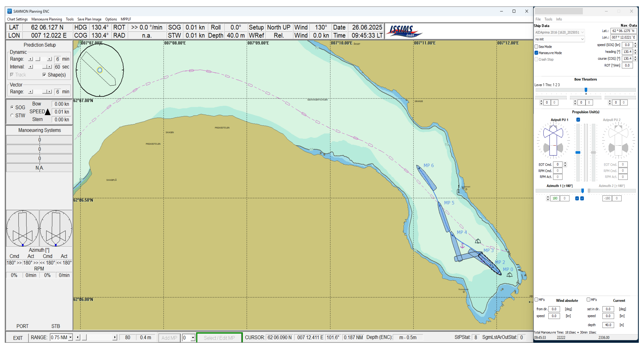Open the Chart Settings menu
Image resolution: width=644 pixels, height=349 pixels.
click(17, 19)
